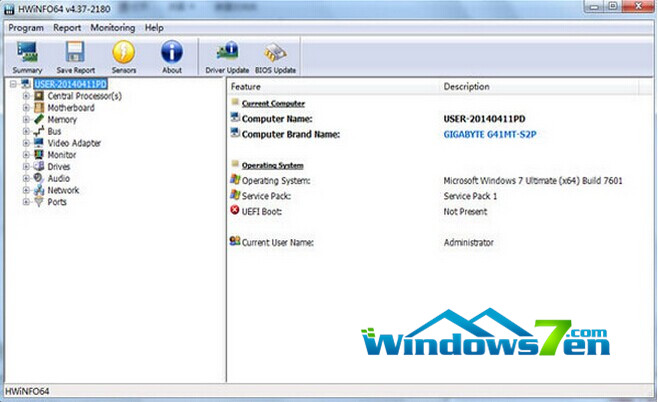
Task: Click the HWiNFO64 status bar text
Action: click(x=27, y=392)
